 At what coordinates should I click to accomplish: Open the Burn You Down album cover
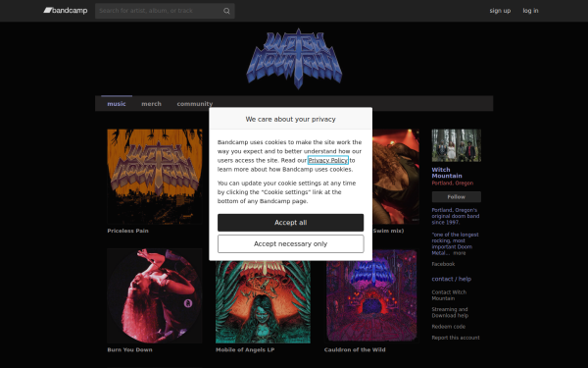click(x=155, y=295)
